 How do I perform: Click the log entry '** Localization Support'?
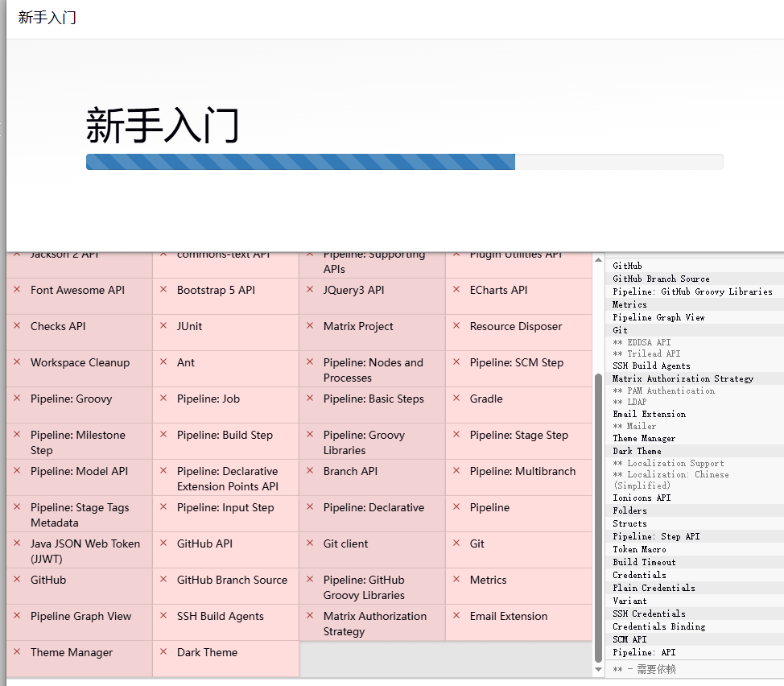coord(668,463)
